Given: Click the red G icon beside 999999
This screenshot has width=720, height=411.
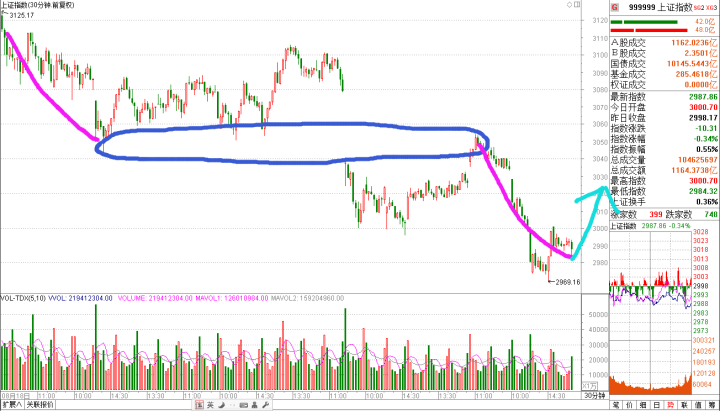Looking at the screenshot, I should click(x=614, y=6).
